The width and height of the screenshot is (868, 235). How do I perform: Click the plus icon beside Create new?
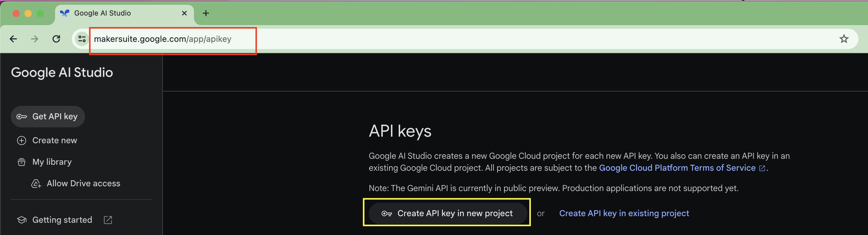pyautogui.click(x=22, y=141)
